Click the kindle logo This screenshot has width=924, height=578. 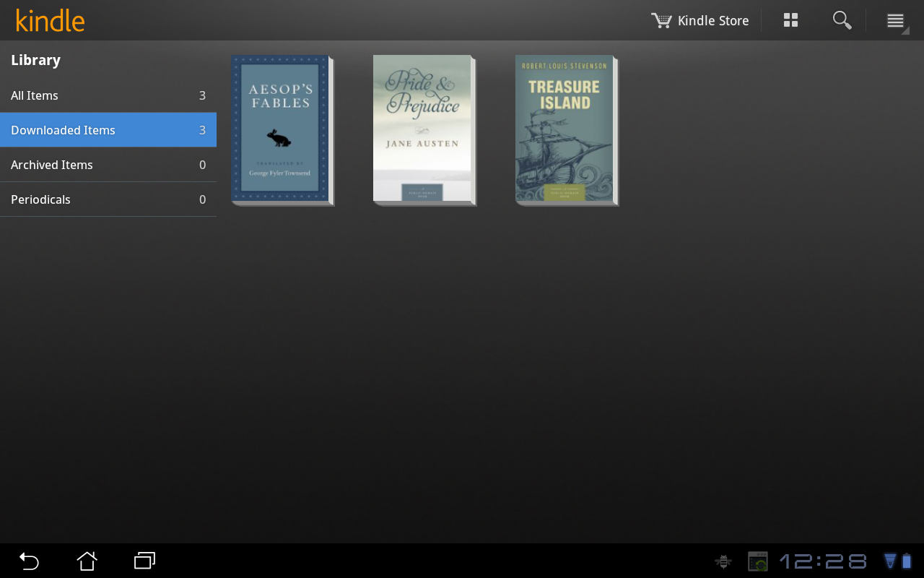point(50,20)
